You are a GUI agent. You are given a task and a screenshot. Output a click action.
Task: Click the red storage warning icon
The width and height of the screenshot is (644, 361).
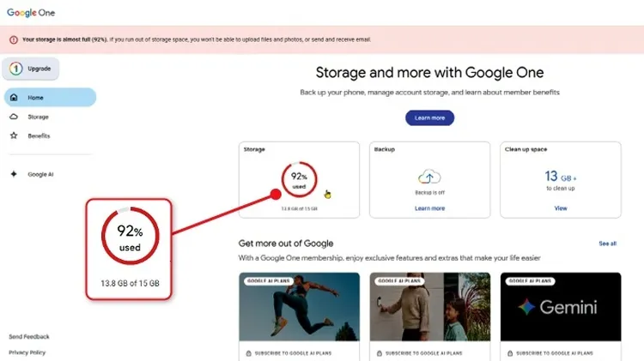tap(15, 39)
